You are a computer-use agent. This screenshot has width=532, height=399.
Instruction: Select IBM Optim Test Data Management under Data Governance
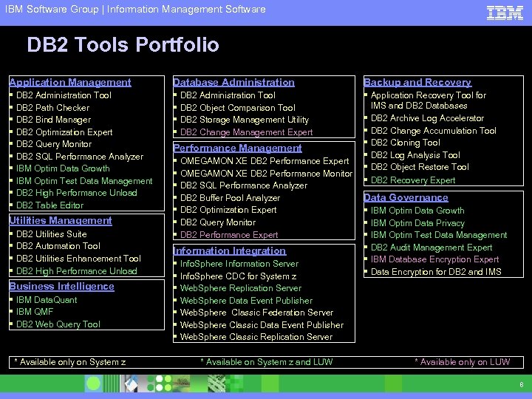coord(439,235)
